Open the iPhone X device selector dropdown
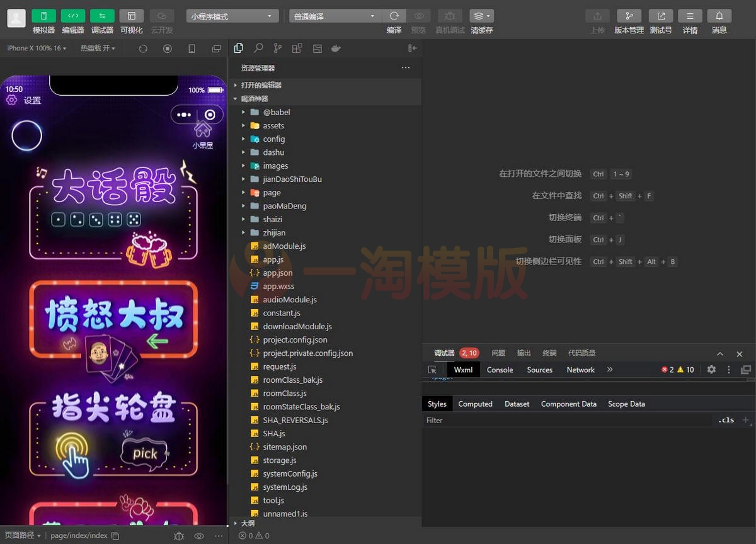The height and width of the screenshot is (544, 756). pos(37,48)
